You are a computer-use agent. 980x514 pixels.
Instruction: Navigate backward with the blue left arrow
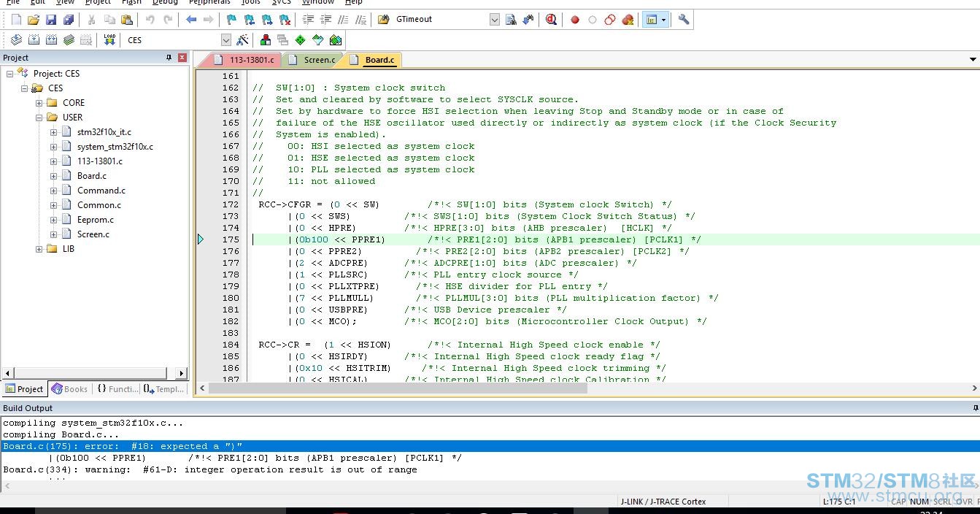(191, 20)
